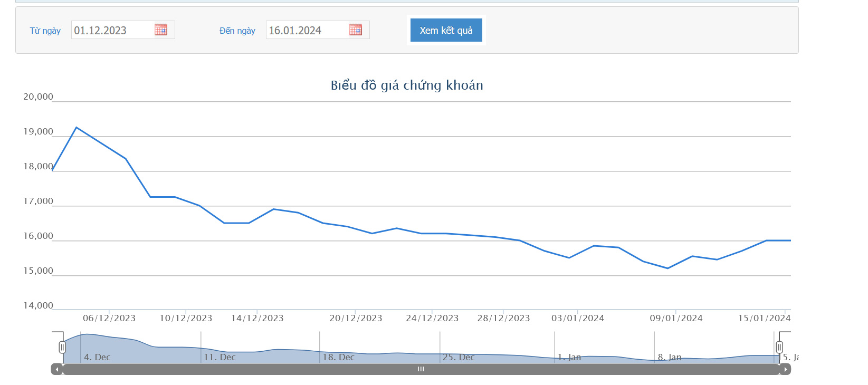Click the price line's highest peak above 19,000
868x385 pixels.
click(77, 128)
